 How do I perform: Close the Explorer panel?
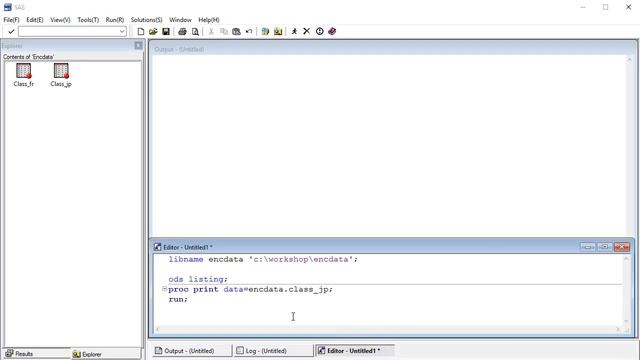tap(138, 45)
